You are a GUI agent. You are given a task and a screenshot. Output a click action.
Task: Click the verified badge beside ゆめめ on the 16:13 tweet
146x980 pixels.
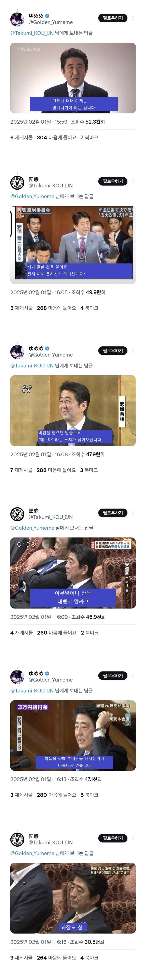[47, 673]
